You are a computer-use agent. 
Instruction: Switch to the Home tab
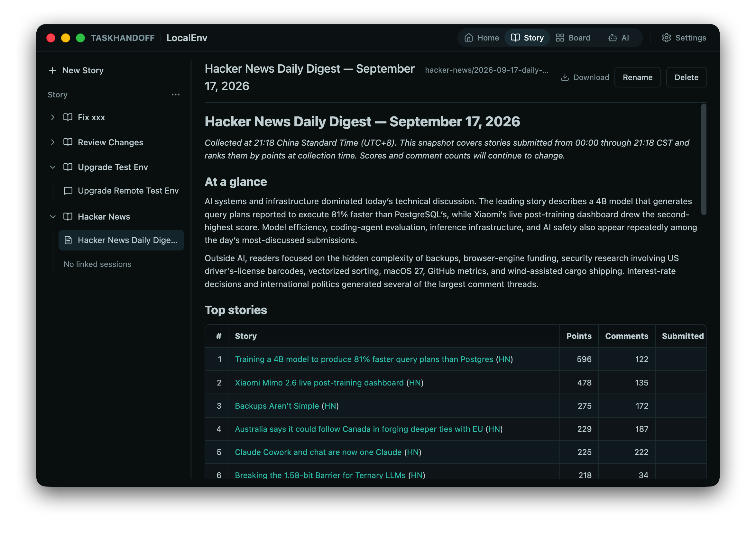(x=482, y=38)
